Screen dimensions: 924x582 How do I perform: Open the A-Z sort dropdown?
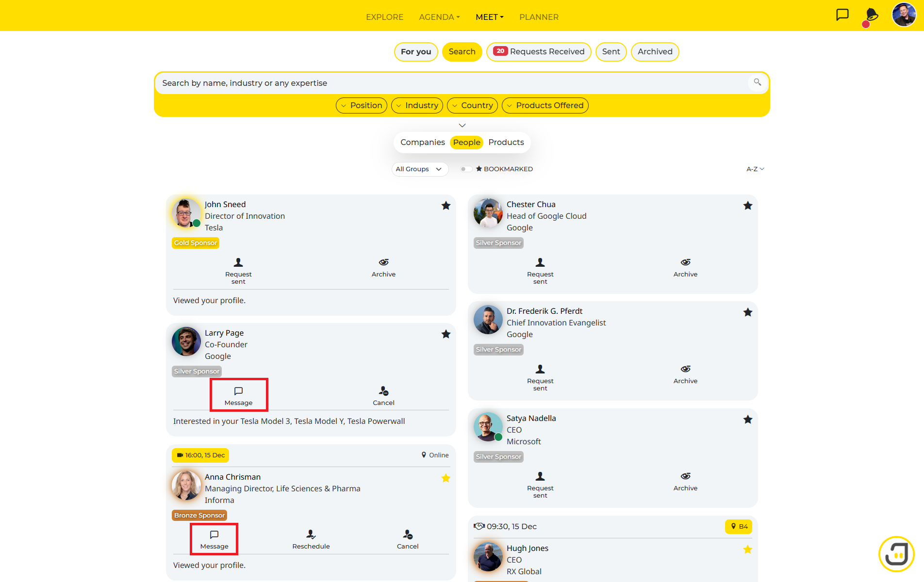(x=755, y=169)
